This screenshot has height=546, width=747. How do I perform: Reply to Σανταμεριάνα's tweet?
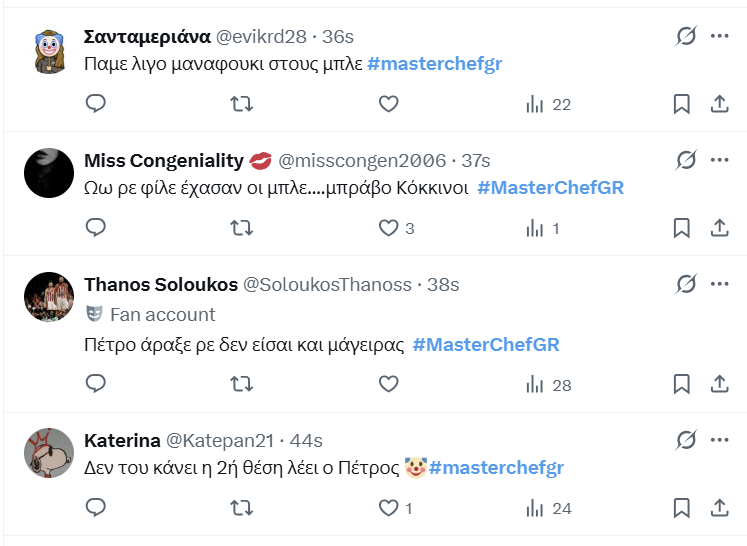tap(95, 104)
